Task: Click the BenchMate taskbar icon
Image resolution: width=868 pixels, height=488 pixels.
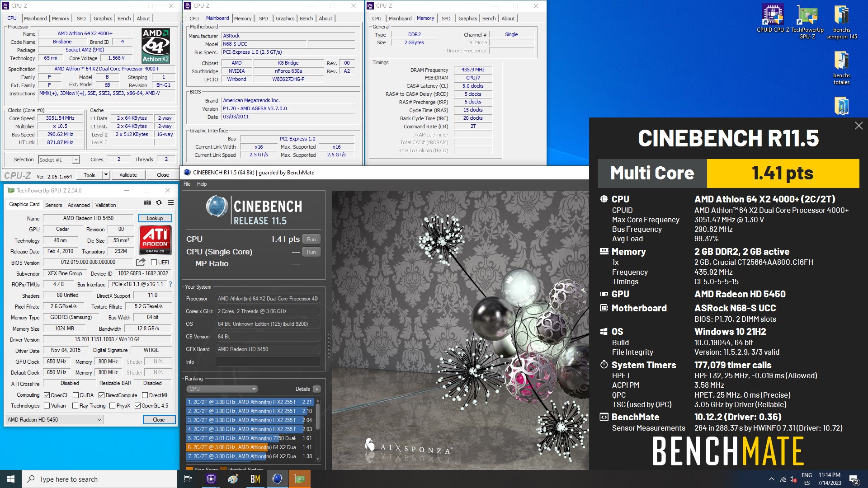Action: tap(255, 479)
